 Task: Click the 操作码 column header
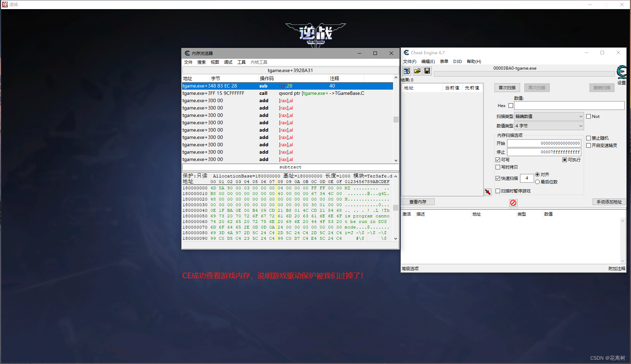click(x=294, y=78)
